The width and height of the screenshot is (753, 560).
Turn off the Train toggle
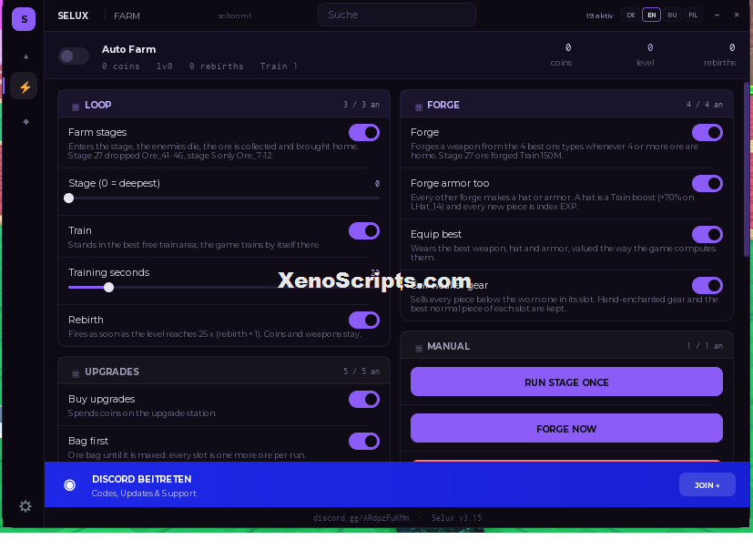coord(364,230)
